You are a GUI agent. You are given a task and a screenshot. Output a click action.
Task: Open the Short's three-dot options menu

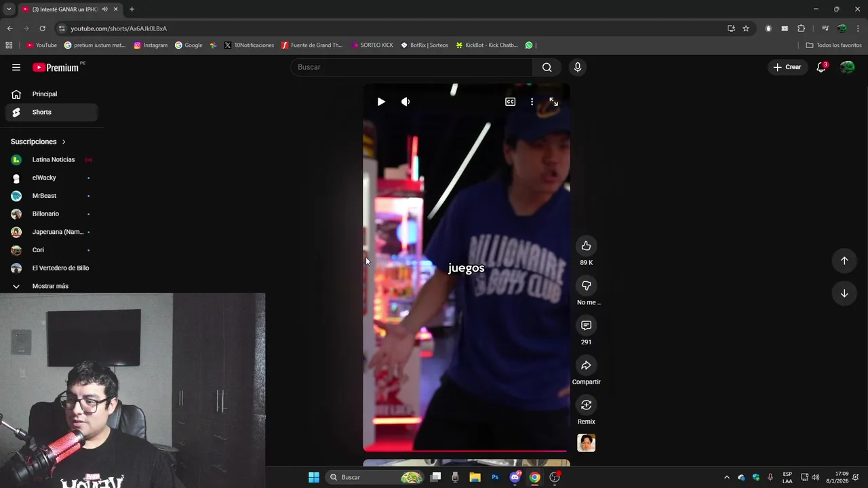[x=532, y=102]
